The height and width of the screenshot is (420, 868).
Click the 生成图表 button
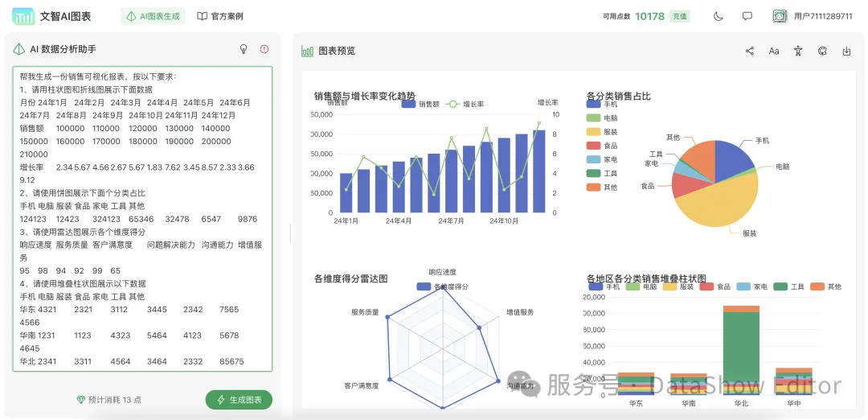coord(239,400)
